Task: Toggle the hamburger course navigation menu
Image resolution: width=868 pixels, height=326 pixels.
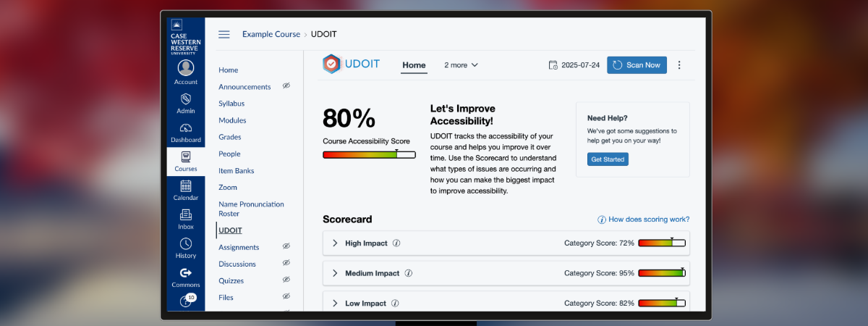Action: point(224,34)
